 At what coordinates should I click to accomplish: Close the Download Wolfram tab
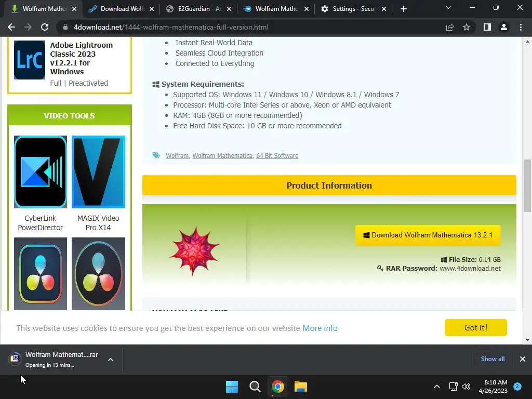point(152,9)
